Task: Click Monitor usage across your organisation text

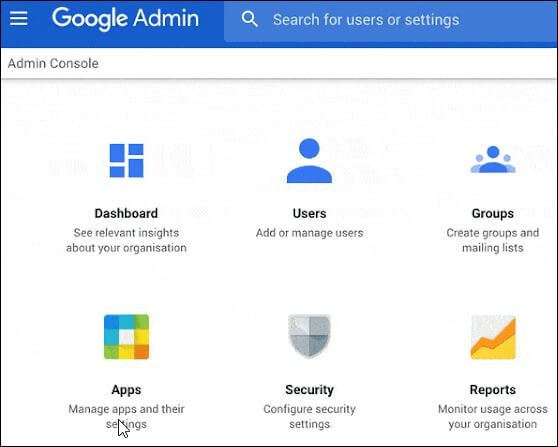Action: point(493,416)
